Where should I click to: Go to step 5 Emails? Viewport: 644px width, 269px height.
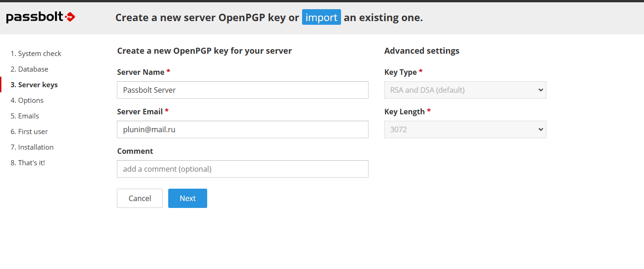coord(25,116)
